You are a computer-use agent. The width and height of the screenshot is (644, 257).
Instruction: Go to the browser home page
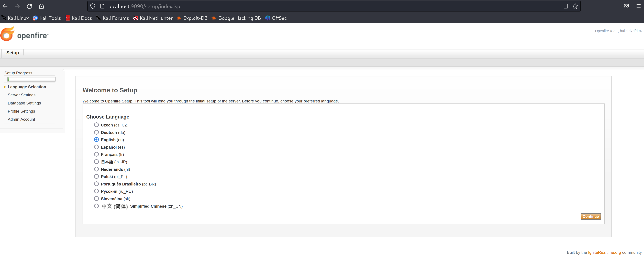click(x=41, y=6)
